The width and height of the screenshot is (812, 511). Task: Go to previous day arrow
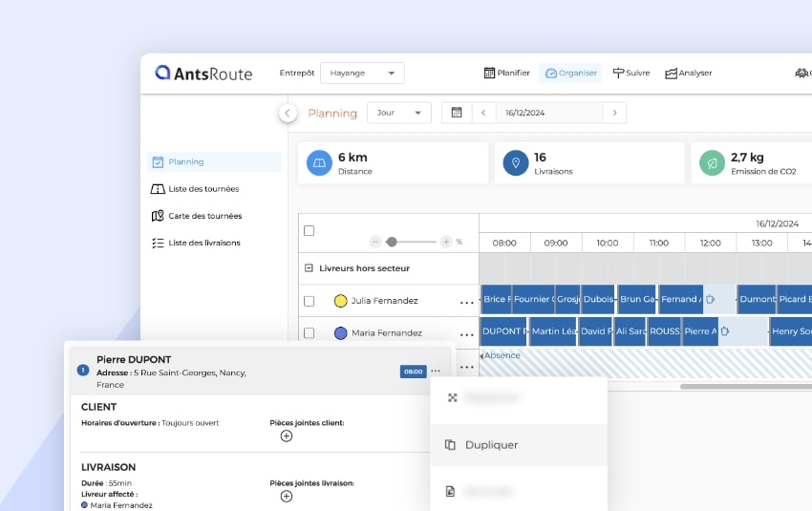tap(483, 113)
